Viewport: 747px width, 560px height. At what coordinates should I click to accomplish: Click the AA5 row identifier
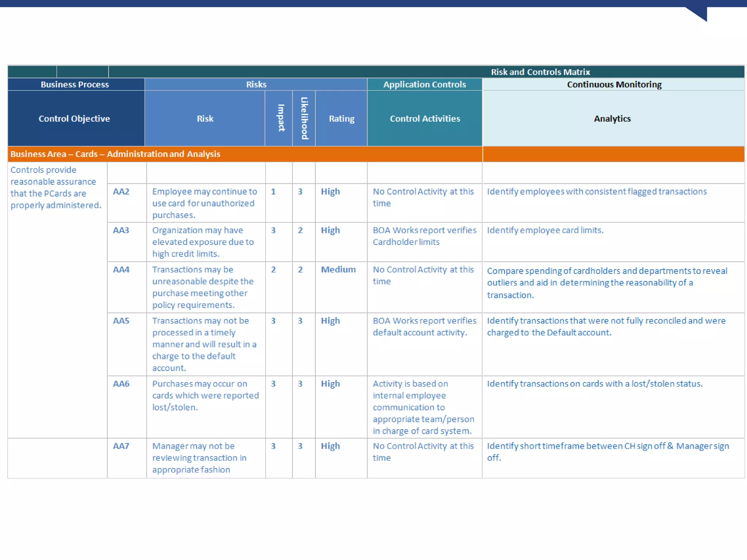pyautogui.click(x=121, y=320)
